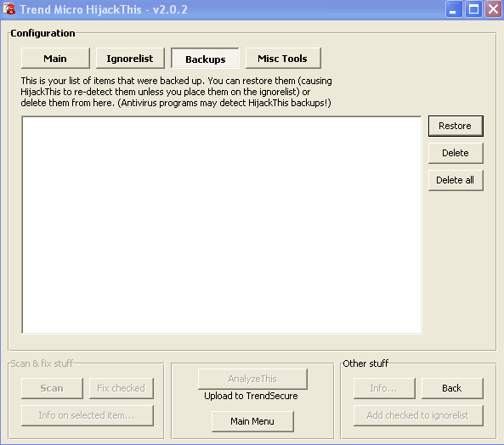Maximize the HijackThis window
Image resolution: width=504 pixels, height=445 pixels.
[473, 9]
